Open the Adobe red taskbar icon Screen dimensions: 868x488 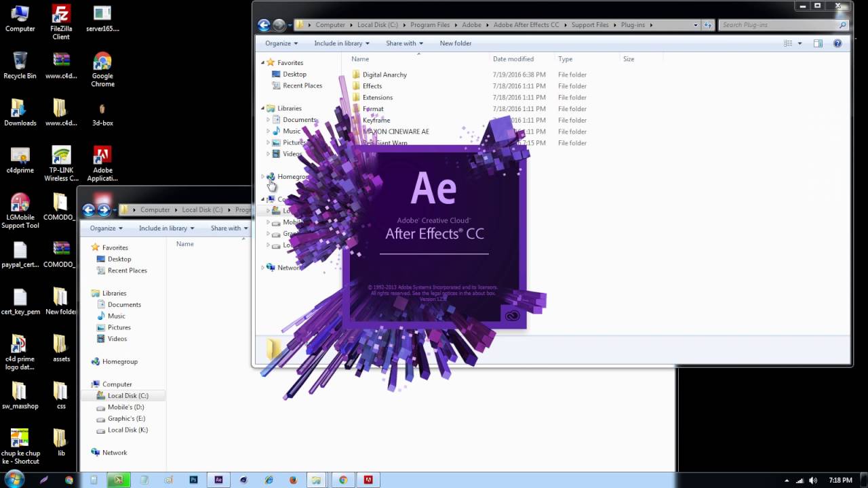(x=368, y=480)
